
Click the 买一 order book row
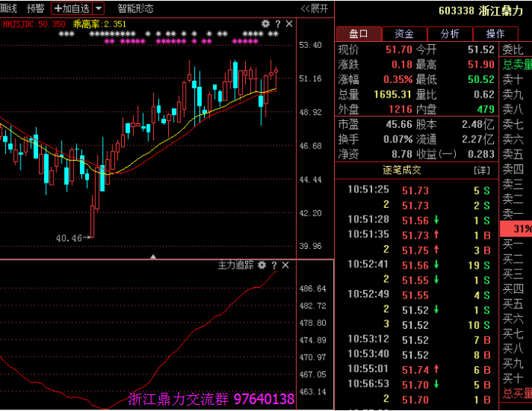click(x=516, y=244)
